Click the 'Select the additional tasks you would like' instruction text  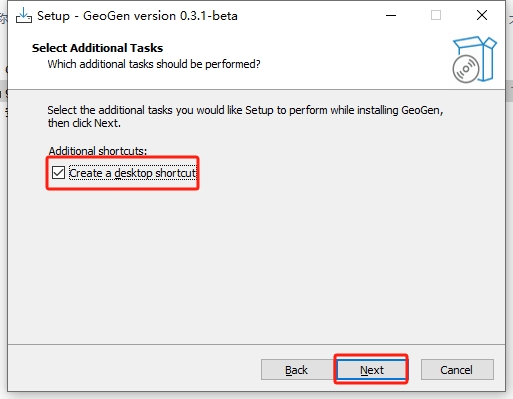pos(245,116)
